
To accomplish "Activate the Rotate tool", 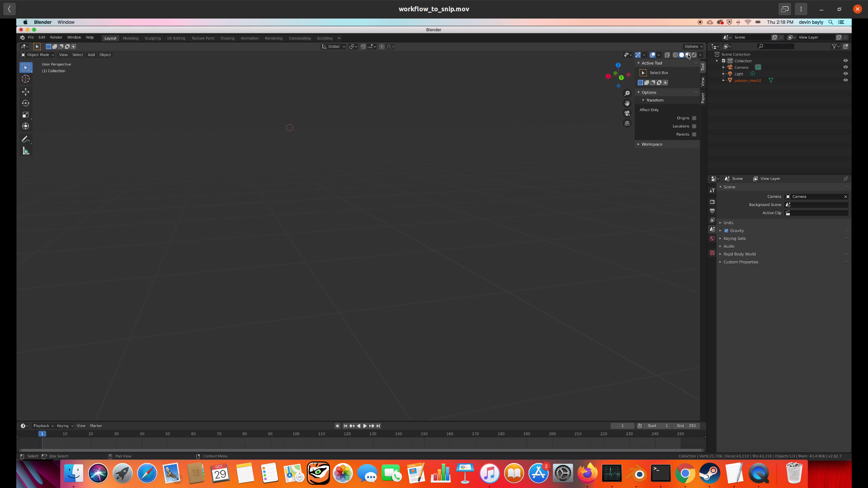I will click(26, 103).
